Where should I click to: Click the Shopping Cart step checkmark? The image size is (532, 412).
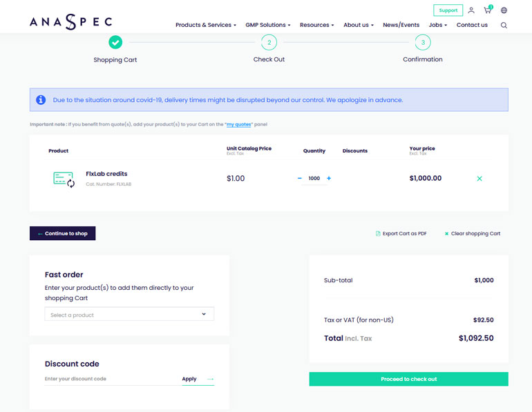click(115, 42)
